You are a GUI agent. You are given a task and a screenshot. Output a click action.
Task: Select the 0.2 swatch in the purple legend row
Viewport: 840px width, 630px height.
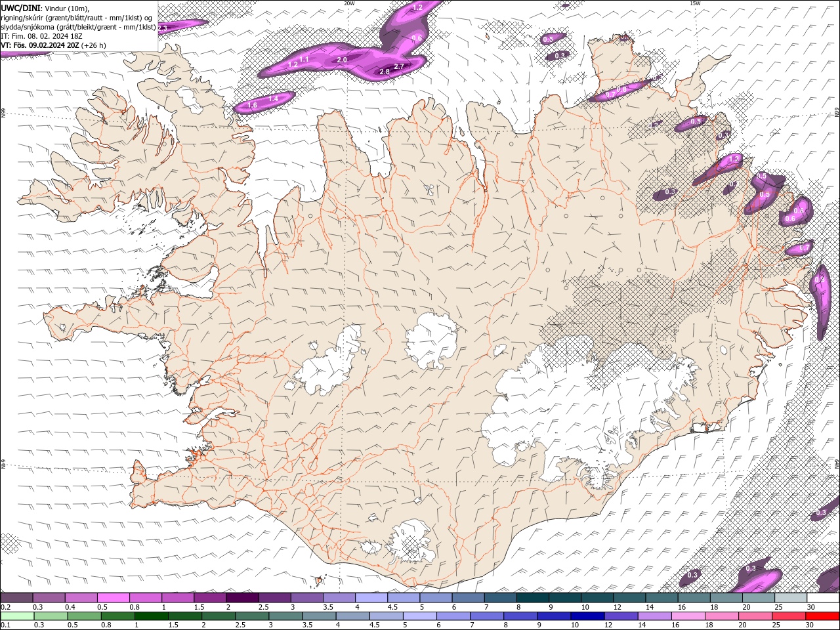point(16,598)
